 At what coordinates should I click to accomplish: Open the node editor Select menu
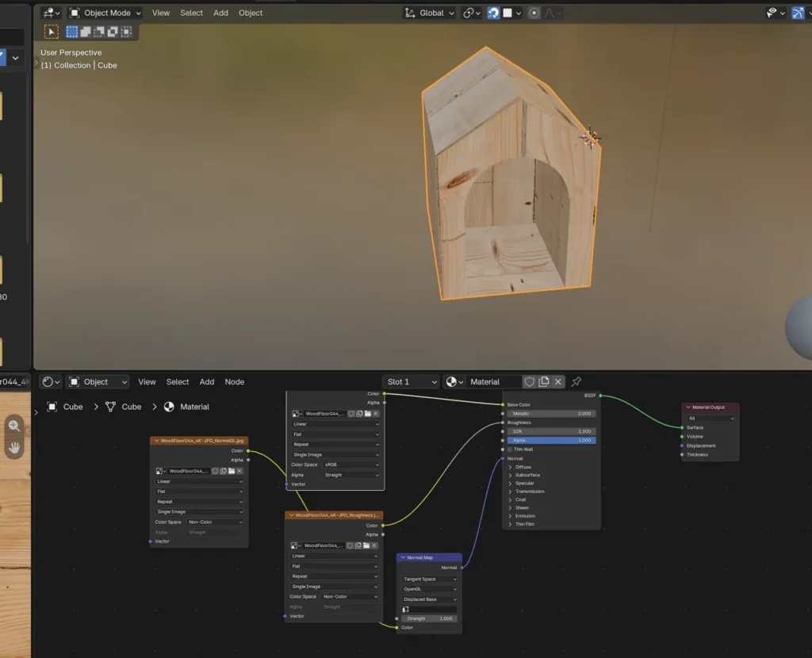(178, 382)
